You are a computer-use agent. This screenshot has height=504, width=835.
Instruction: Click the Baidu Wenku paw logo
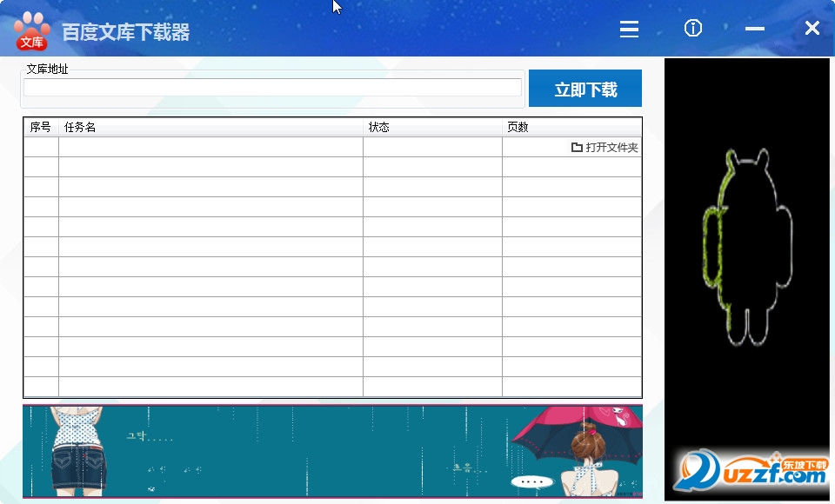tap(32, 31)
